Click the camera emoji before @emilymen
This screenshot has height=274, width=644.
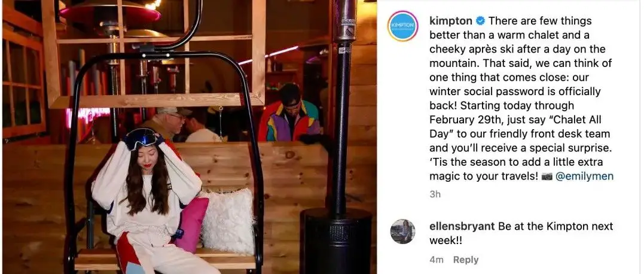coord(547,176)
